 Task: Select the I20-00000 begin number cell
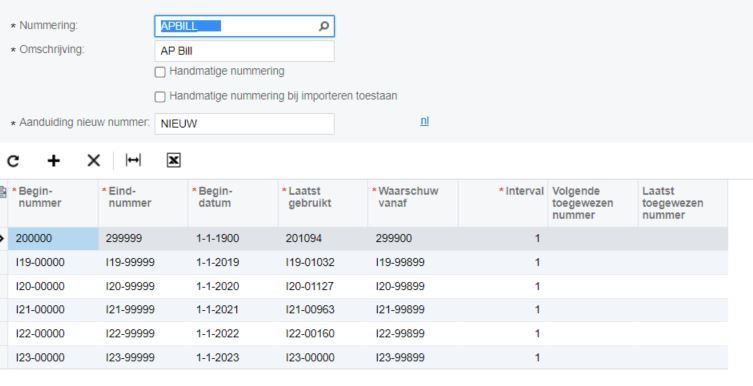click(53, 287)
